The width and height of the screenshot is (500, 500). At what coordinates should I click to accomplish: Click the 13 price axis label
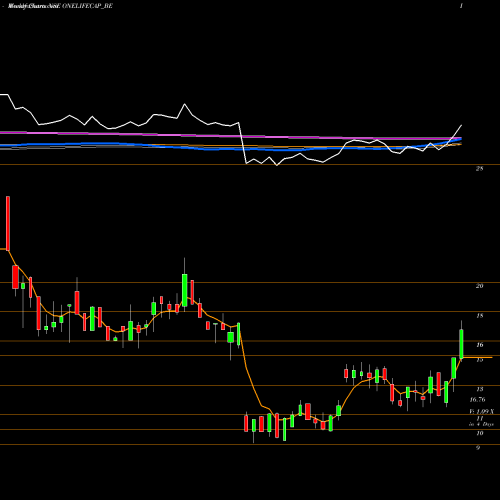coord(479,389)
